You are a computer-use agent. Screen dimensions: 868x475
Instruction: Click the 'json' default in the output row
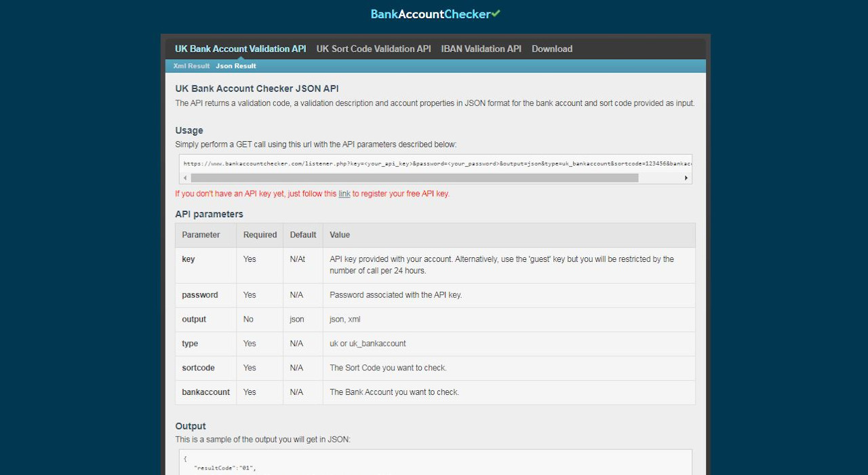[297, 320]
